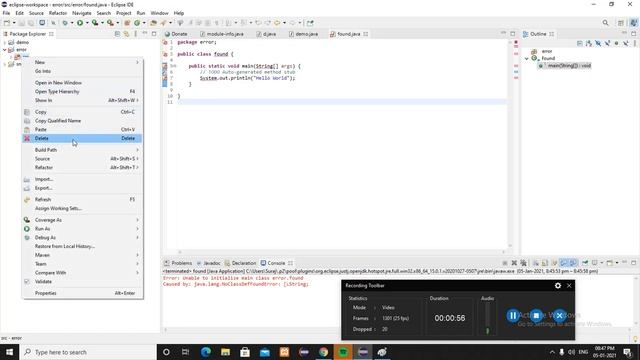This screenshot has width=640, height=360.
Task: Click the toolbar Search magnifier icon
Action: coord(605,23)
